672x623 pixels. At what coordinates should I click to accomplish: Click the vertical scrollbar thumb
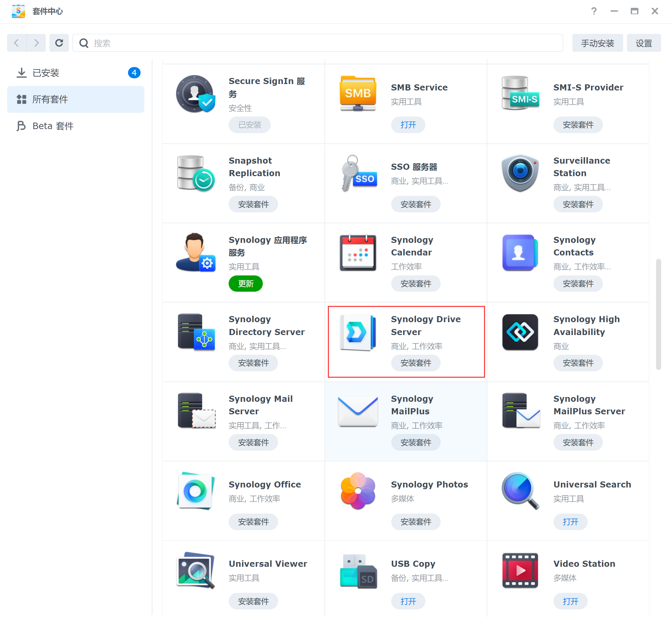(x=658, y=314)
